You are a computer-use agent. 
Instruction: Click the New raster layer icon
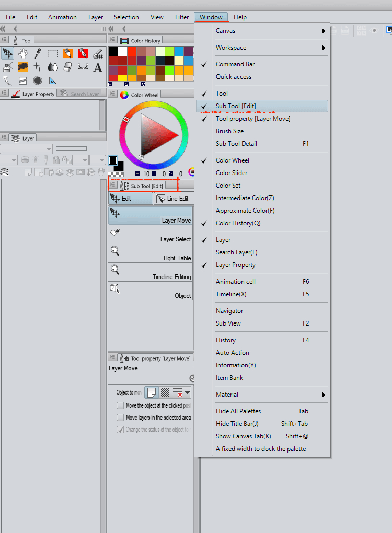28,172
